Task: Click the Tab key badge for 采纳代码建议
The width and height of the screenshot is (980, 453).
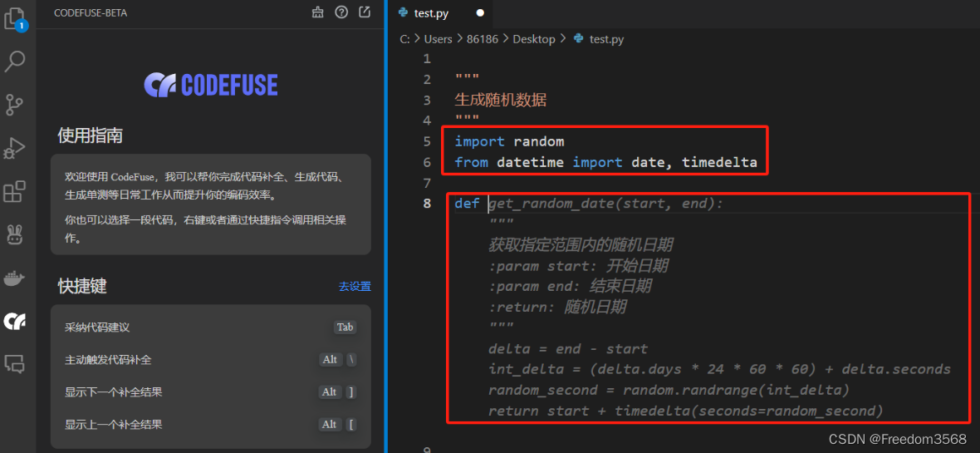Action: point(345,327)
